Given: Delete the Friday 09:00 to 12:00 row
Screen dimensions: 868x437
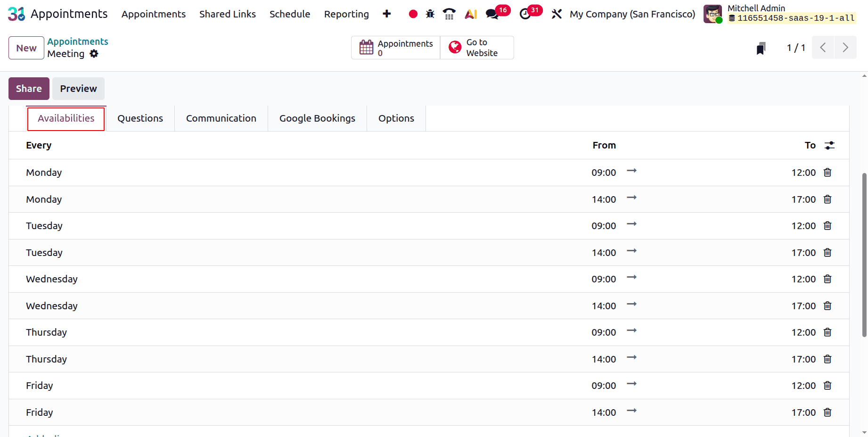Looking at the screenshot, I should [827, 386].
